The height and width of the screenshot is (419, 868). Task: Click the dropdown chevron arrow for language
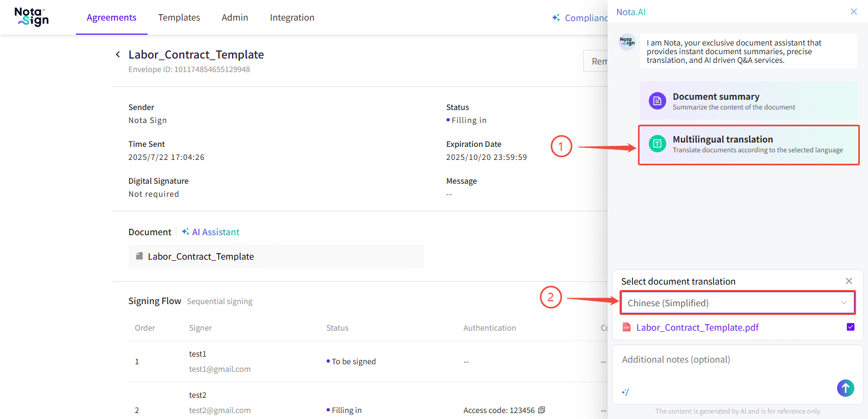pyautogui.click(x=844, y=303)
